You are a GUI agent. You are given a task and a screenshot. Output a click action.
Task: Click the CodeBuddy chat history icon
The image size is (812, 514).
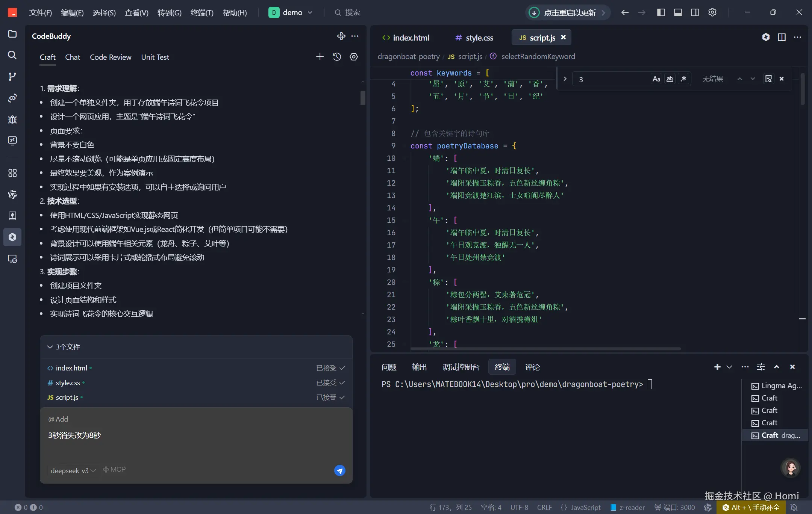tap(337, 57)
